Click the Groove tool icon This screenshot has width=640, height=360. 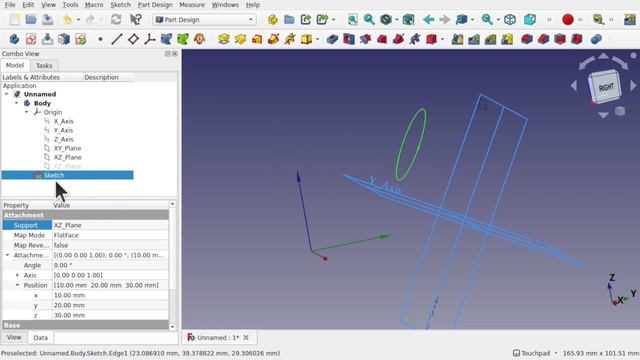point(365,39)
